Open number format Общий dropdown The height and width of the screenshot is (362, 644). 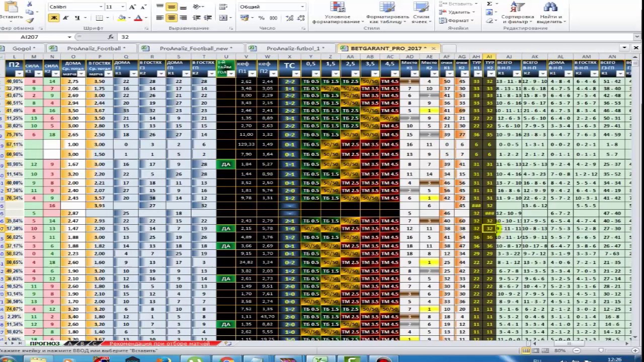(x=302, y=7)
